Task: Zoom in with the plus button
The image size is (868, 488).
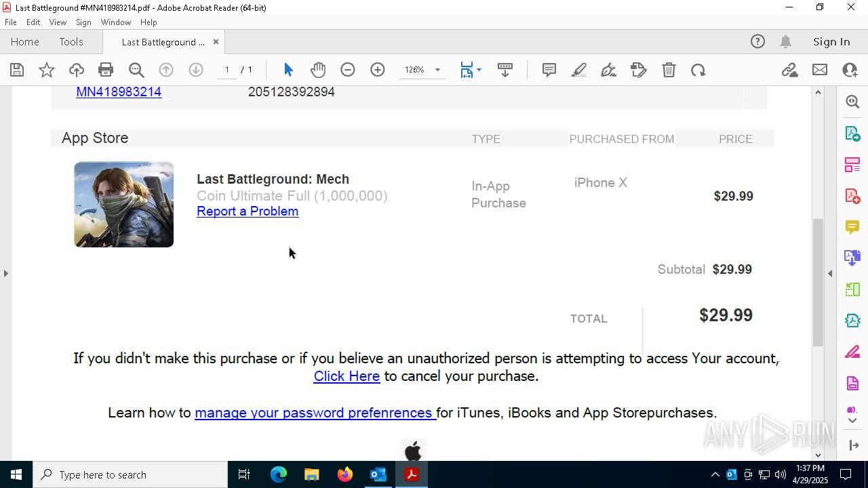Action: [378, 70]
